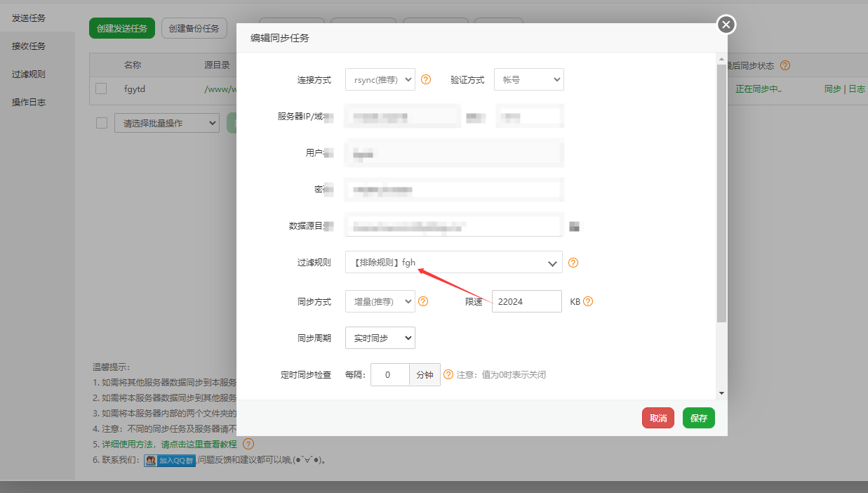
Task: Click the red Cancel button
Action: pos(658,418)
